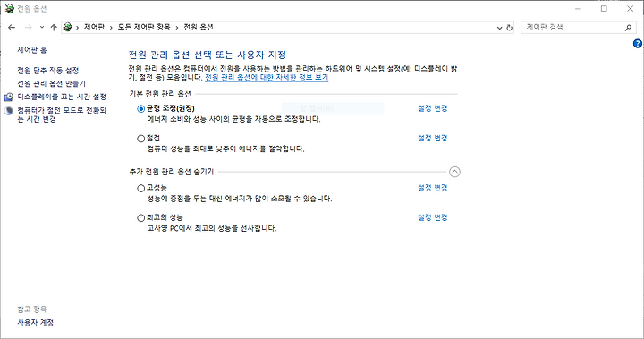Click the display off time icon
Viewport: 644px width, 339px height.
pos(9,97)
